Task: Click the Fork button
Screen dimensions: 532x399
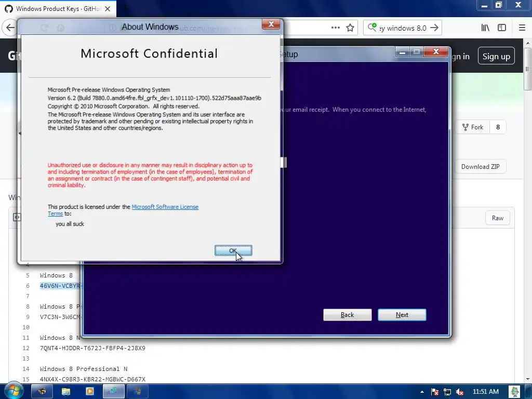Action: coord(473,127)
